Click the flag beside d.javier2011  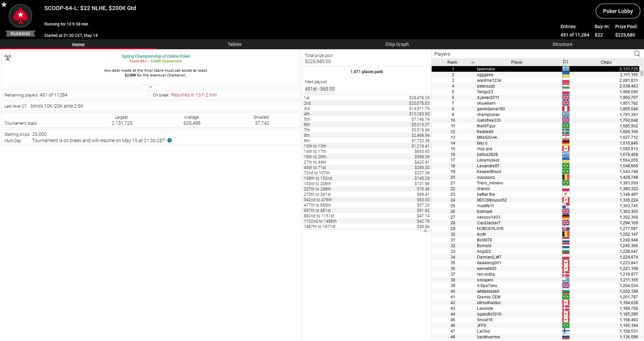[x=566, y=97]
